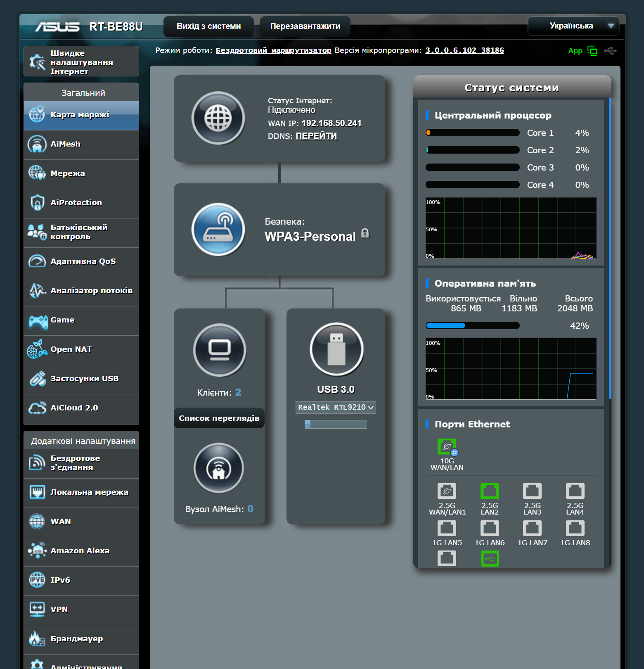The width and height of the screenshot is (644, 669).
Task: Click the clients count number 2
Action: click(x=238, y=392)
